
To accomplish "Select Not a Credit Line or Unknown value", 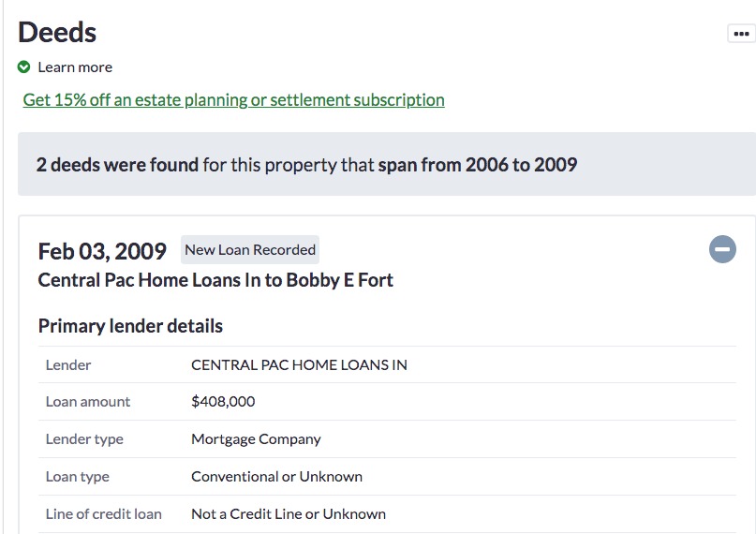I will [x=289, y=513].
